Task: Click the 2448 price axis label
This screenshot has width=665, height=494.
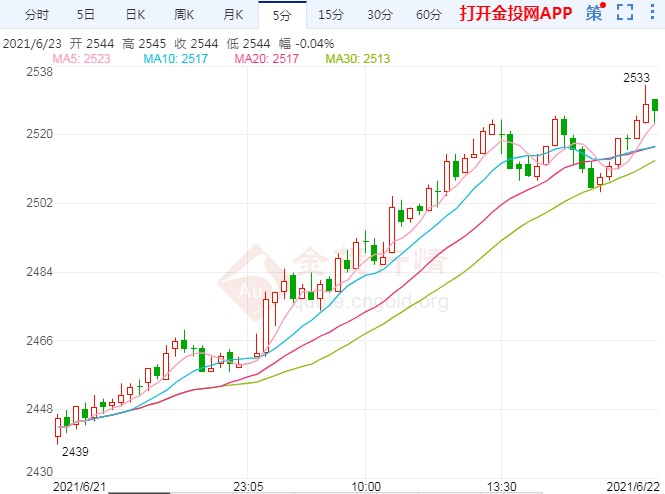Action: tap(39, 409)
